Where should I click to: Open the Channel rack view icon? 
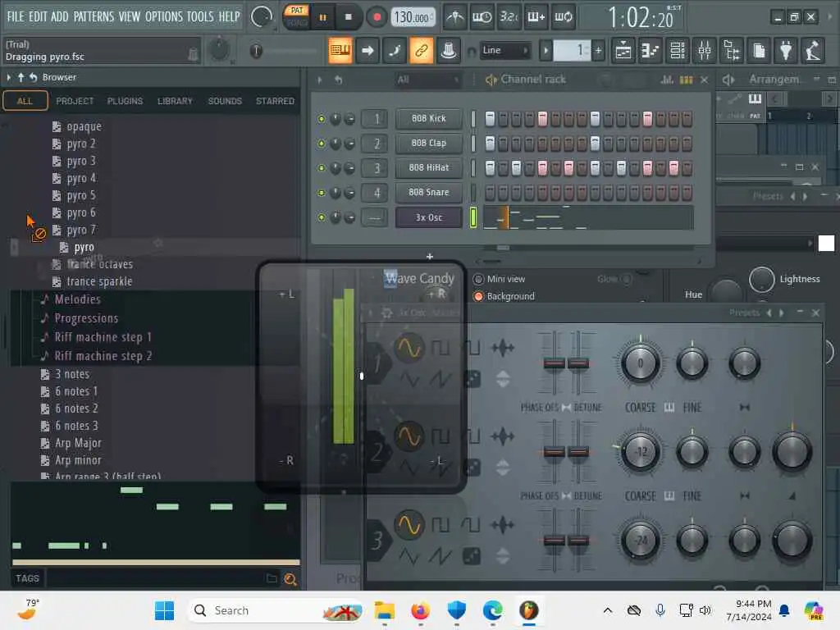point(677,51)
